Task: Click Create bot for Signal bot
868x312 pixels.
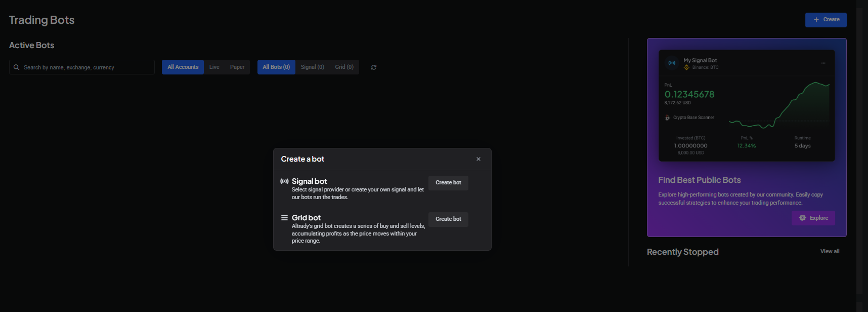Action: pos(448,183)
